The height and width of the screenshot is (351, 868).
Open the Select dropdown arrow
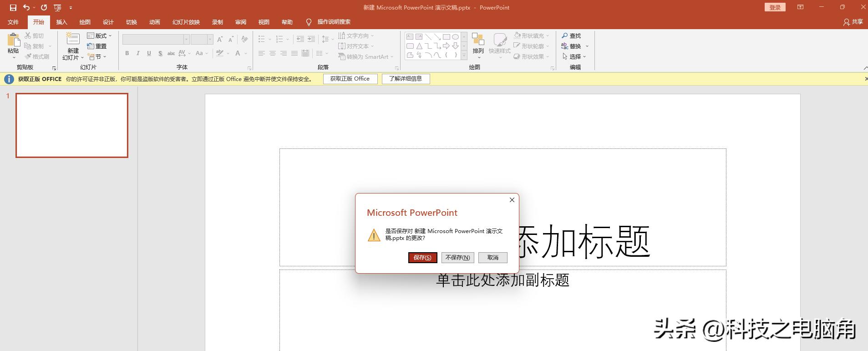click(584, 56)
